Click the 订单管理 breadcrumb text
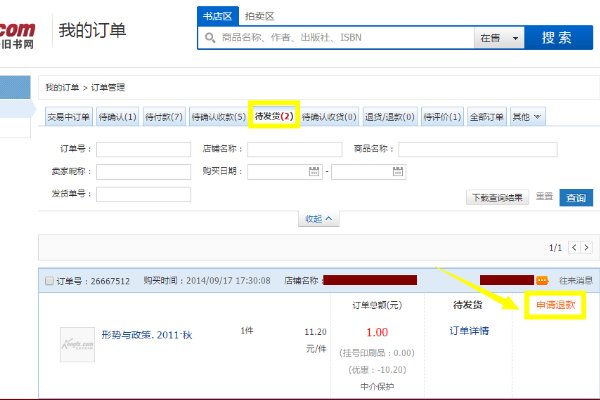The width and height of the screenshot is (600, 400). (x=108, y=87)
